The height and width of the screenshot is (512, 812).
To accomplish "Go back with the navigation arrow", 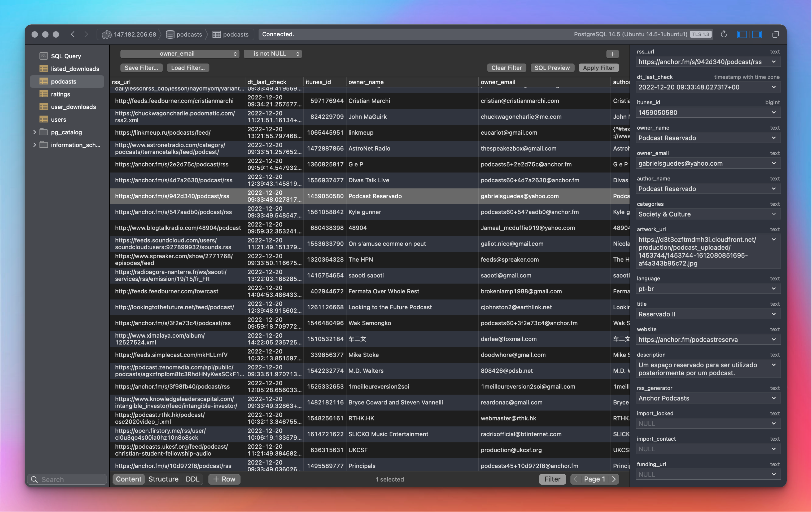I will pos(72,34).
